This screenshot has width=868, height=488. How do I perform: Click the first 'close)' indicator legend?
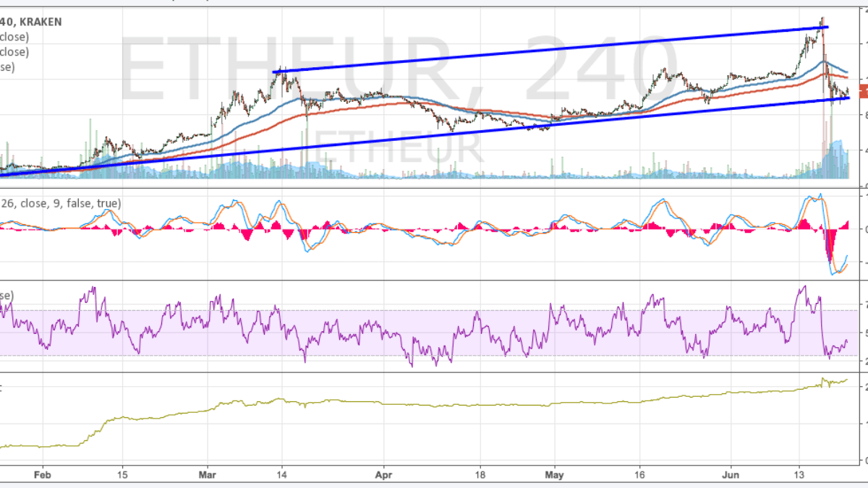(14, 37)
